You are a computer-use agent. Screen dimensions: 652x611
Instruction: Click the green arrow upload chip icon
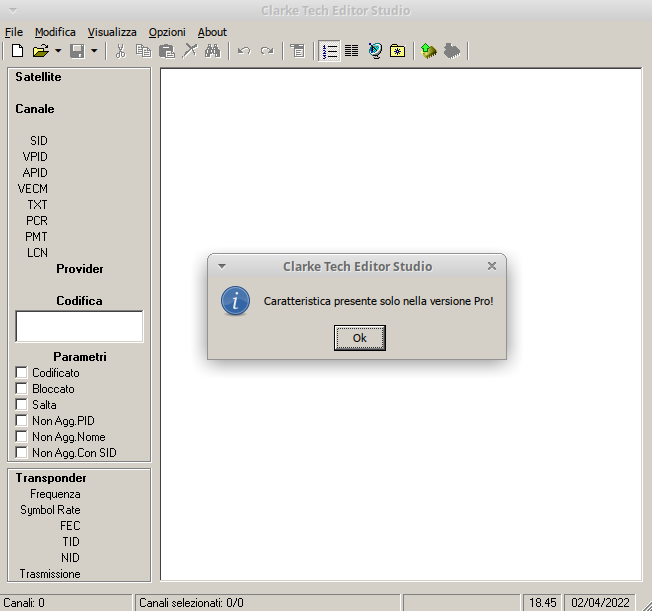point(429,51)
